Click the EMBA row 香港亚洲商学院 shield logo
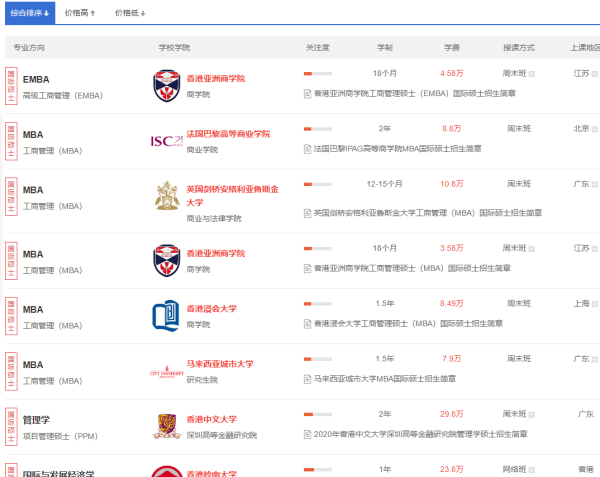This screenshot has height=477, width=600. click(x=167, y=85)
